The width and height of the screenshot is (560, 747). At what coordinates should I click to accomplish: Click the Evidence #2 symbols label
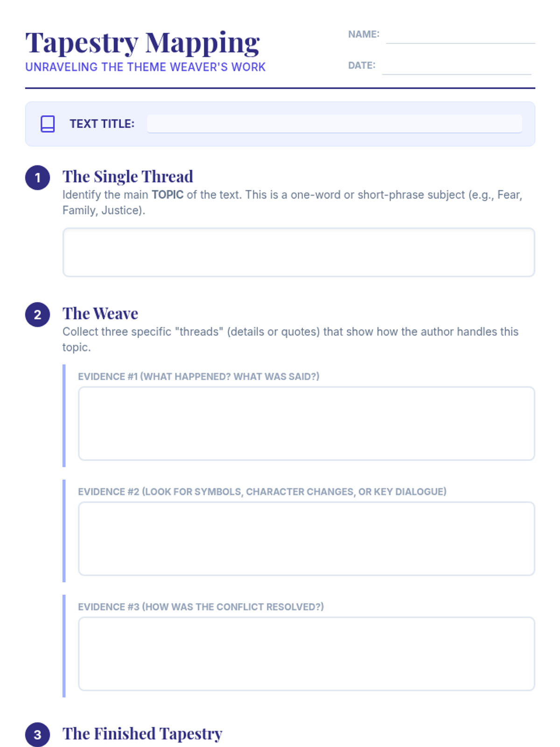[x=262, y=492]
